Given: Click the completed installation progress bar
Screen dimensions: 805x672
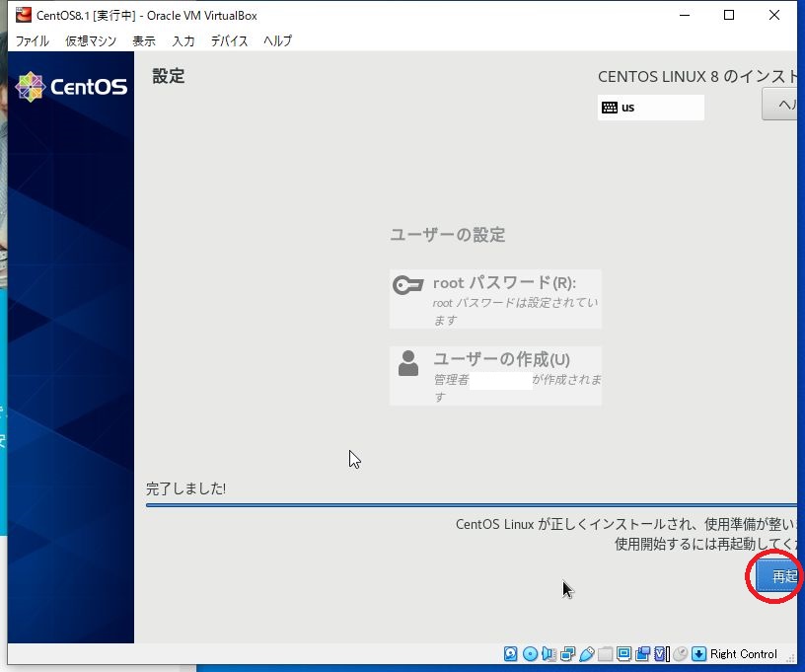Looking at the screenshot, I should tap(472, 505).
